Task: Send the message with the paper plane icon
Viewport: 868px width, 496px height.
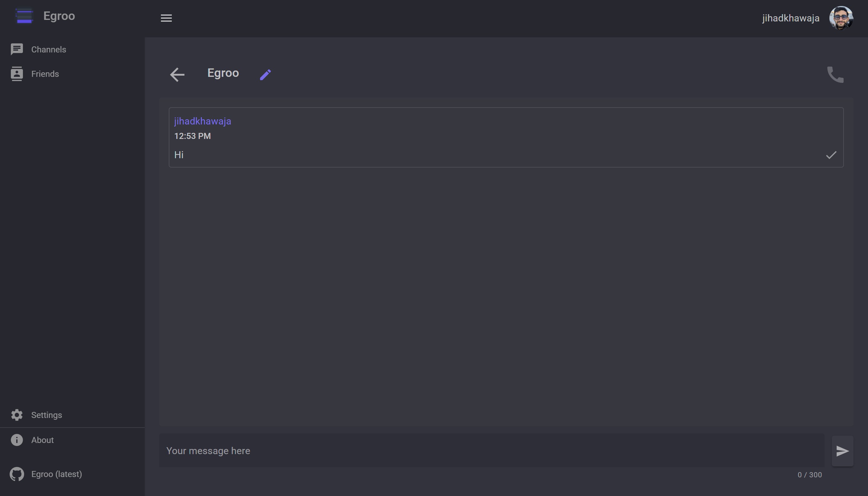Action: 842,451
